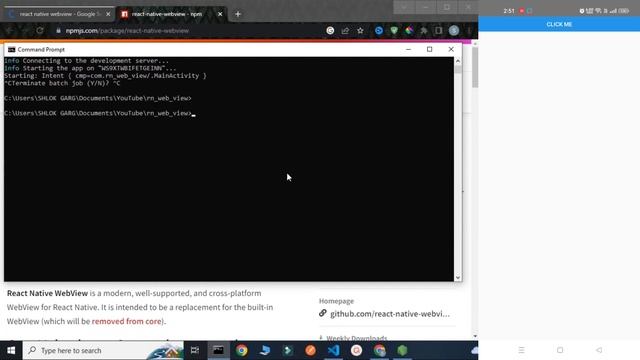Open the Chrome three-dot menu
Viewport: 640px width, 360px height.
pos(469,31)
